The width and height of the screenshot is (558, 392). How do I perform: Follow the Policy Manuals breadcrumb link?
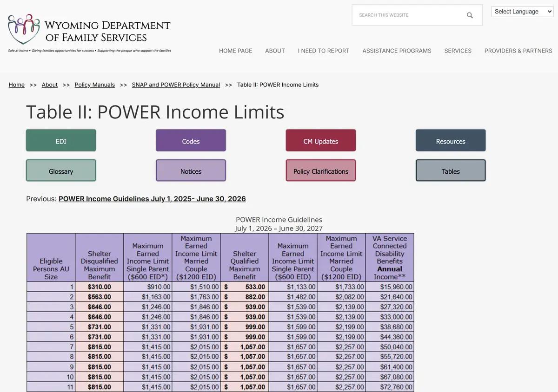coord(95,85)
